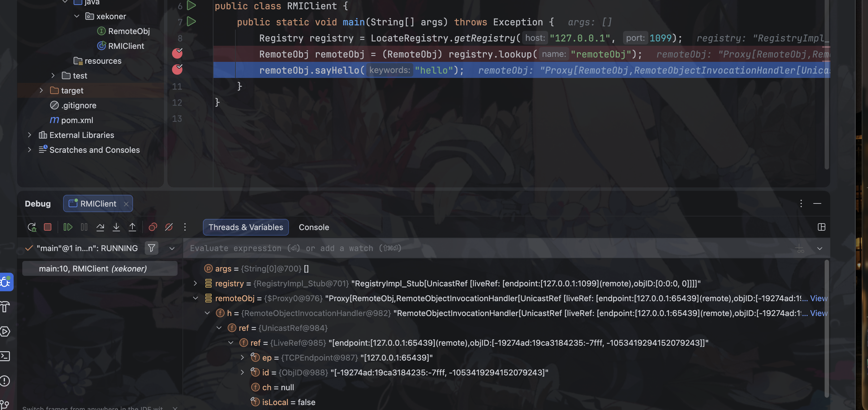Open the Threads & Variables tab
Viewport: 868px width, 410px height.
pyautogui.click(x=245, y=227)
